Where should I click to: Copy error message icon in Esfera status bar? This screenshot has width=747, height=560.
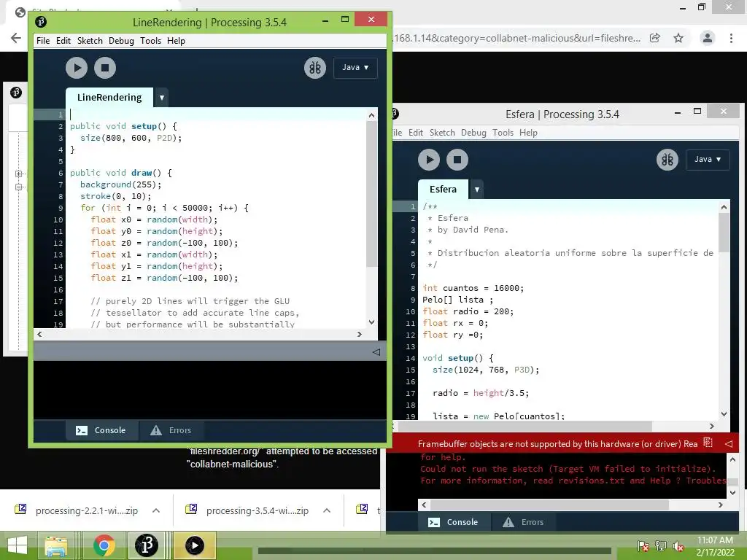tap(708, 443)
